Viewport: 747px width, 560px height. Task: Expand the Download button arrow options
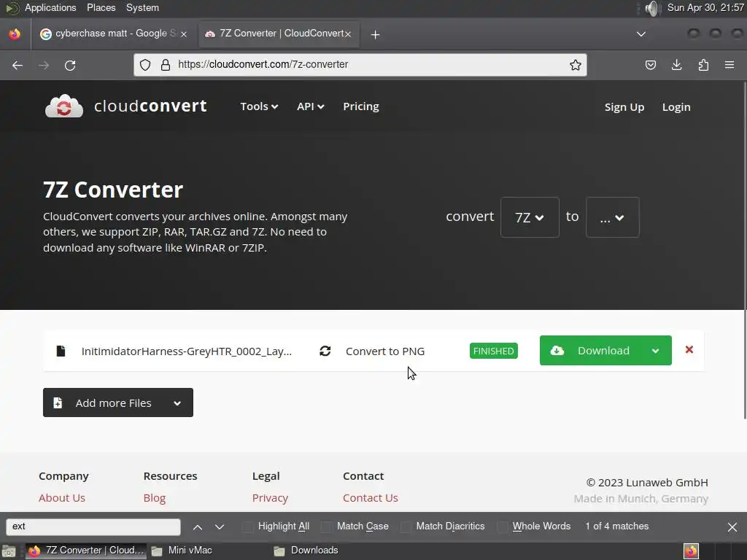(x=656, y=351)
